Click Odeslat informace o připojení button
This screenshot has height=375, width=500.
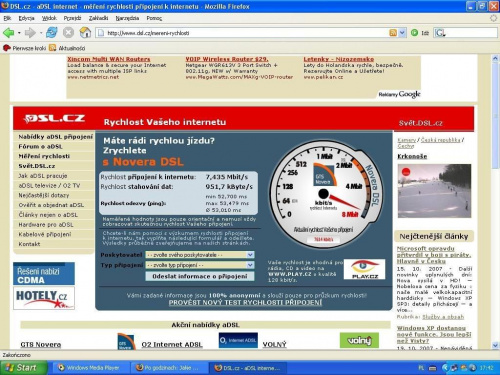(x=200, y=276)
